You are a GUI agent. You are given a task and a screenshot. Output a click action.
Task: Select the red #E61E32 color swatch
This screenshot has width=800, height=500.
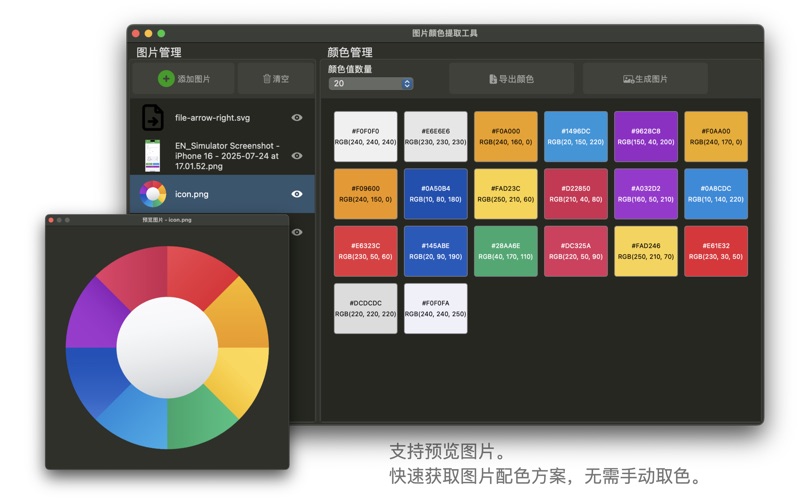click(x=715, y=251)
